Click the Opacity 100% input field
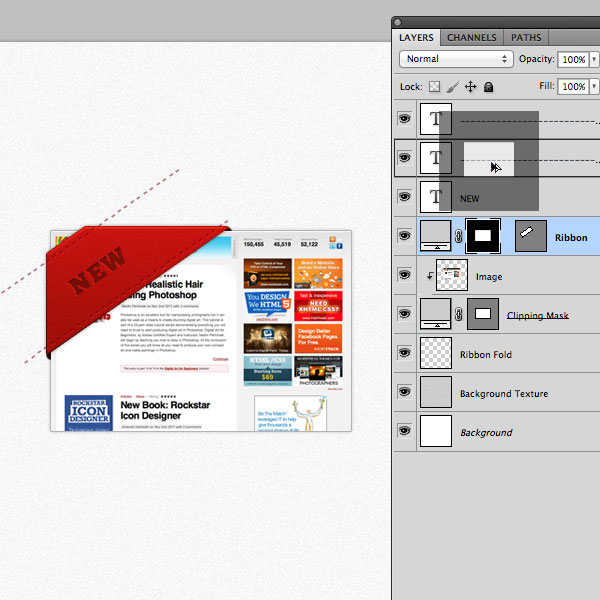This screenshot has width=600, height=600. [x=573, y=59]
